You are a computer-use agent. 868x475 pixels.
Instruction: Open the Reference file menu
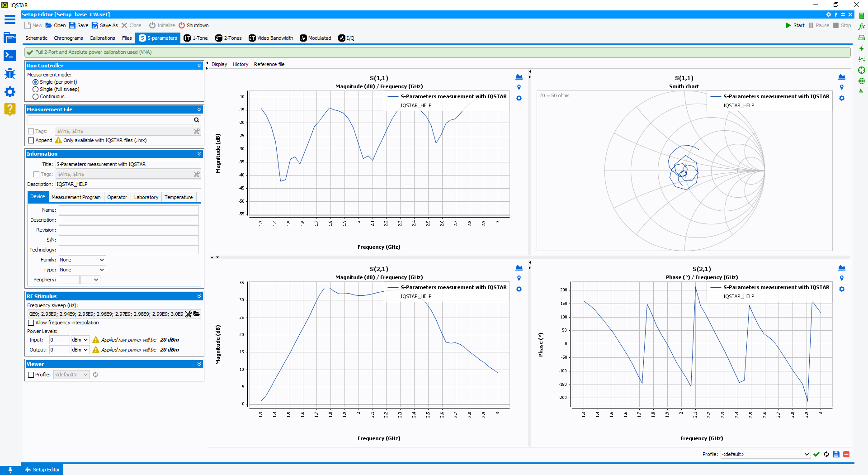coord(269,65)
